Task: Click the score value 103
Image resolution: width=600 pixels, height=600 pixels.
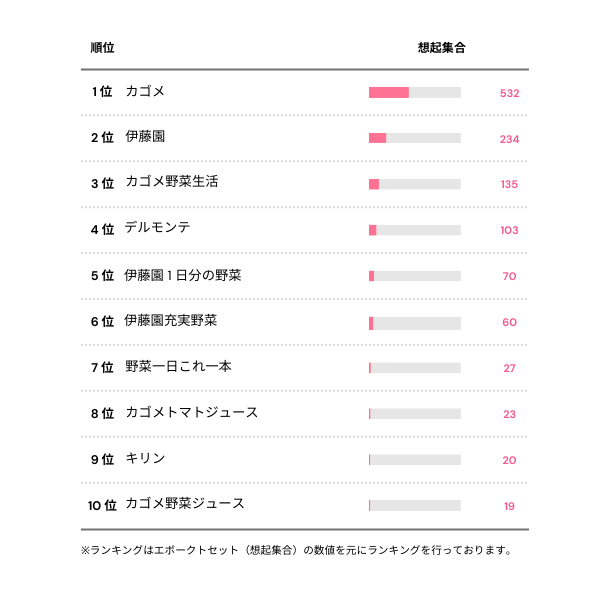Action: point(509,230)
